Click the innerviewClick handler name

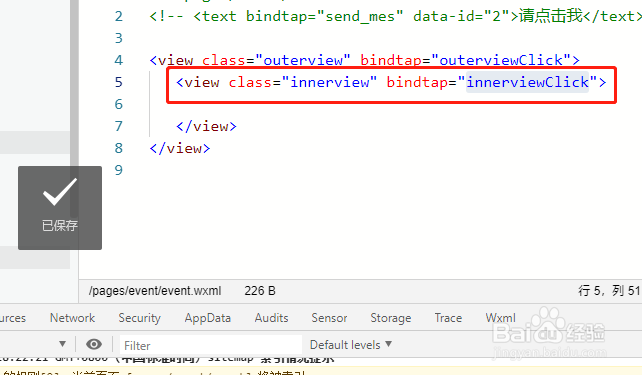point(527,82)
